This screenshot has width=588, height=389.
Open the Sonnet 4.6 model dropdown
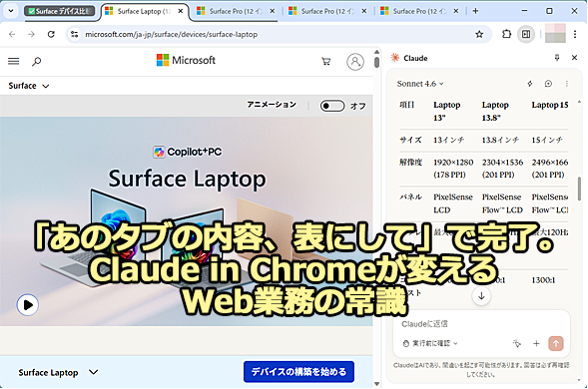(420, 84)
